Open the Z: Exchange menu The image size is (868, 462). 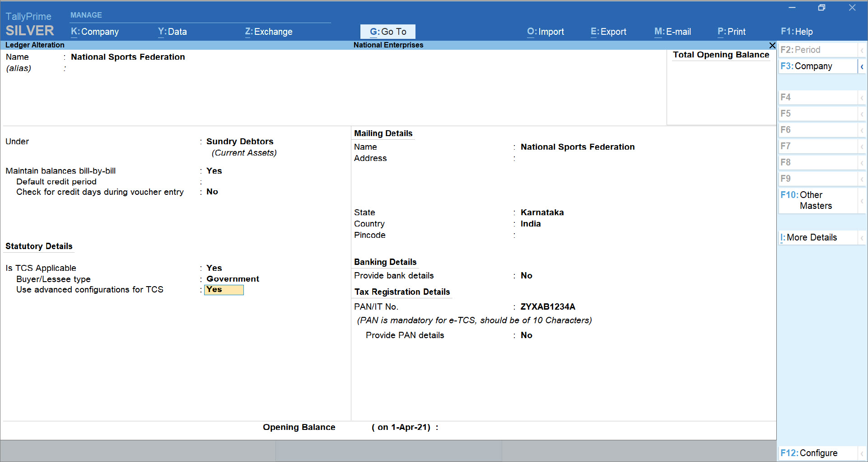(269, 32)
